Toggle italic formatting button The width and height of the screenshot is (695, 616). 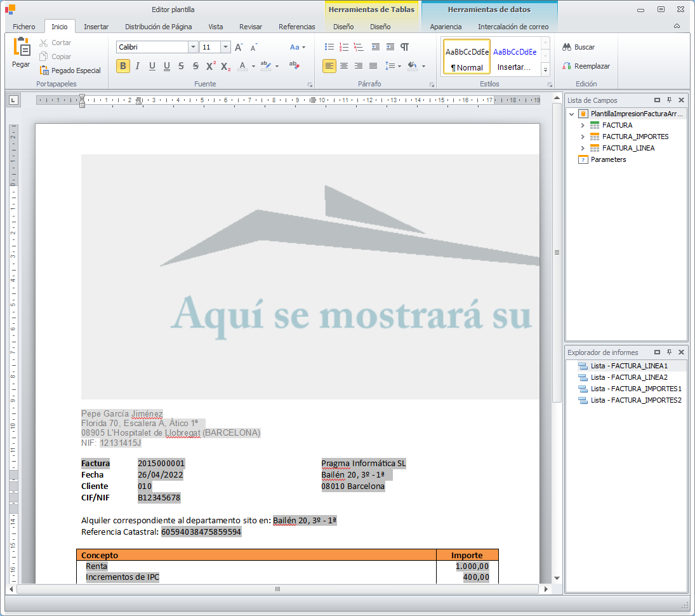[138, 66]
